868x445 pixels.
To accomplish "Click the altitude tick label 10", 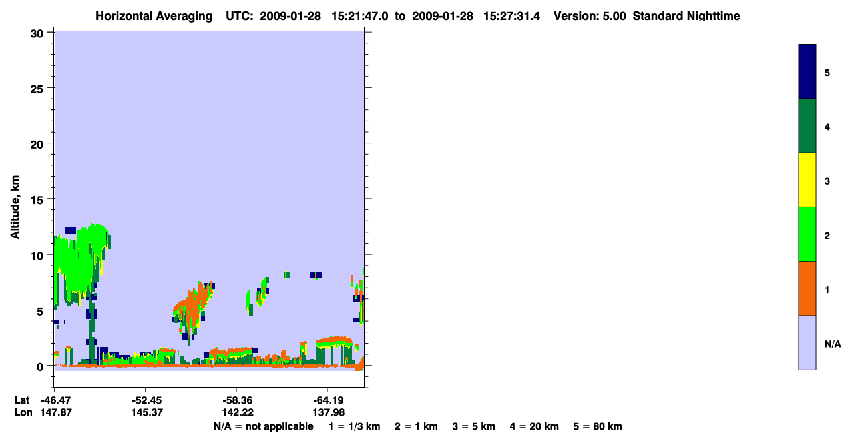I will coord(38,255).
